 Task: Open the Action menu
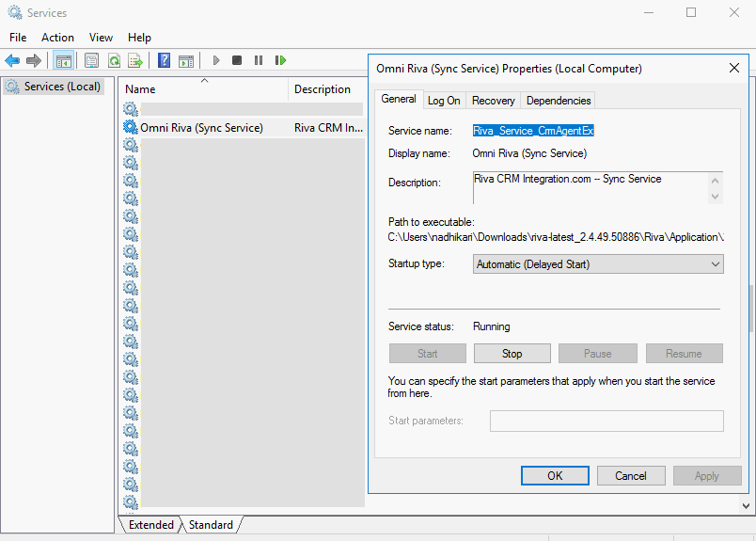pyautogui.click(x=58, y=38)
